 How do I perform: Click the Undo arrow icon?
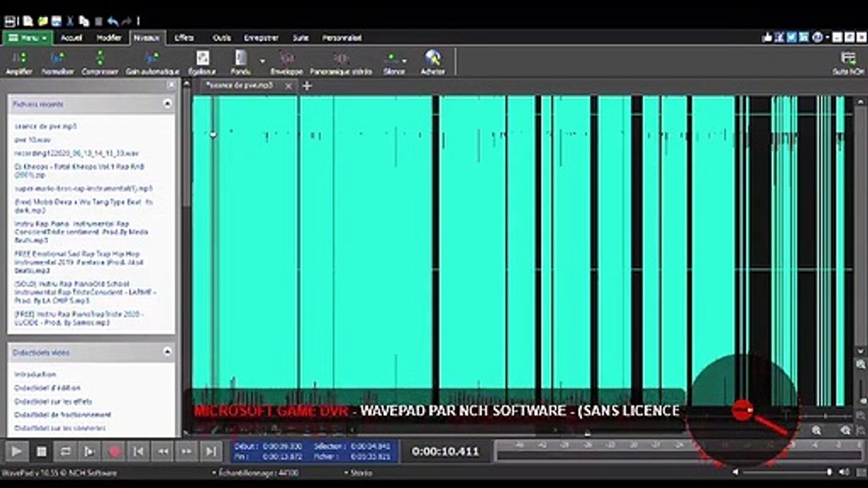113,21
